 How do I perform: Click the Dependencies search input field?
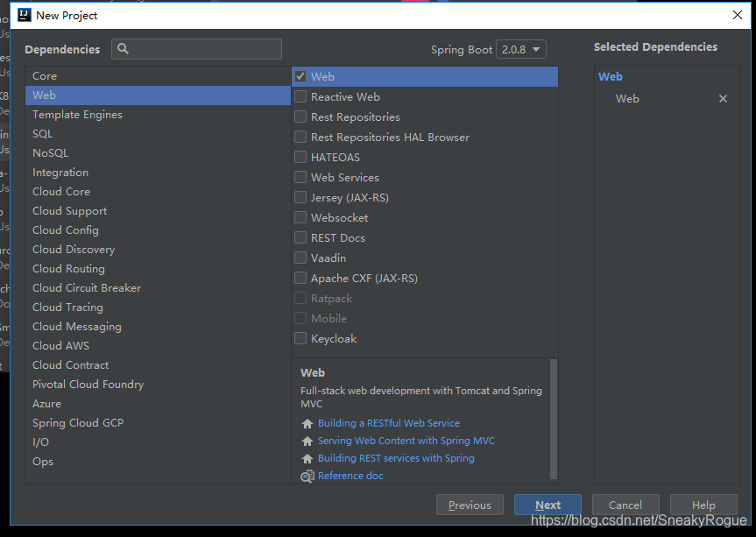[197, 49]
